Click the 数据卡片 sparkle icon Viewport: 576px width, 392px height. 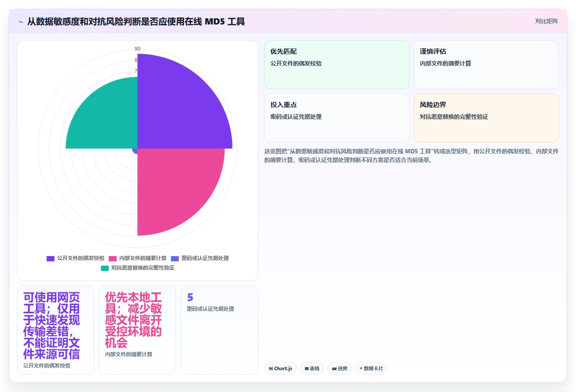pos(361,368)
